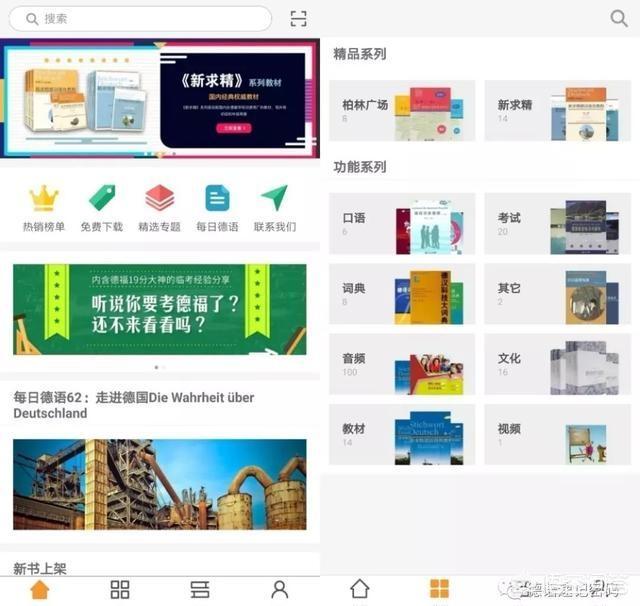Open 热销榜单 crown icon
Viewport: 640px width, 606px height.
click(x=44, y=199)
